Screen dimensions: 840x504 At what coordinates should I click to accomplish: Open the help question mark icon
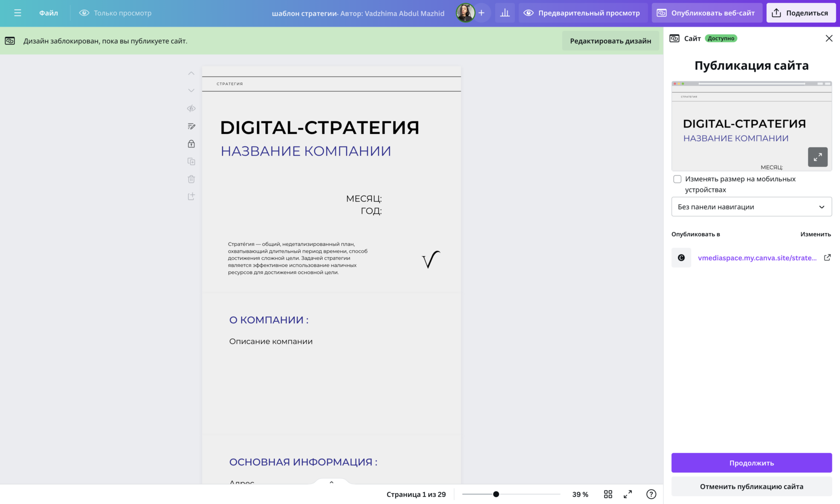click(651, 494)
